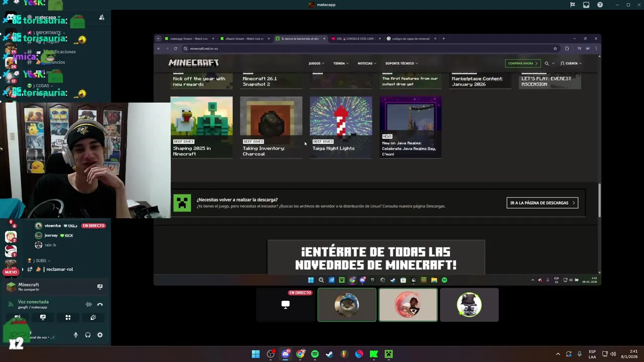Reload the minecraft.net page
Viewport: 644px width, 362px height.
coord(175,48)
